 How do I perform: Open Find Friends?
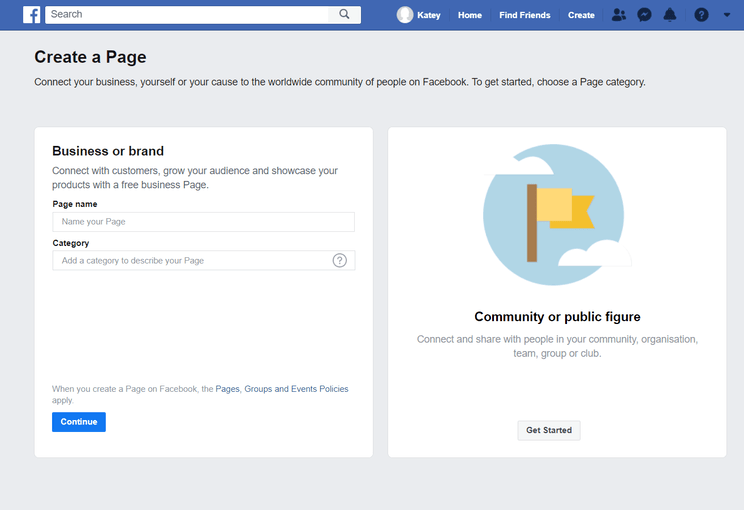click(525, 15)
